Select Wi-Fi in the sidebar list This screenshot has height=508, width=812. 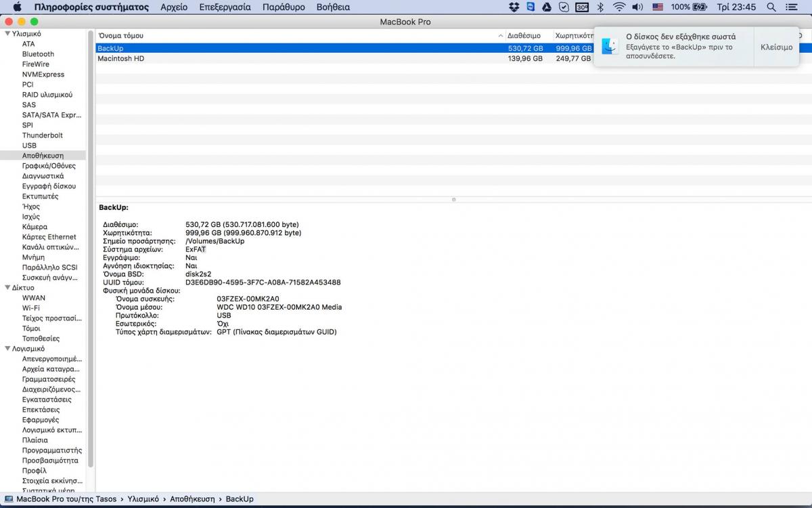click(31, 308)
